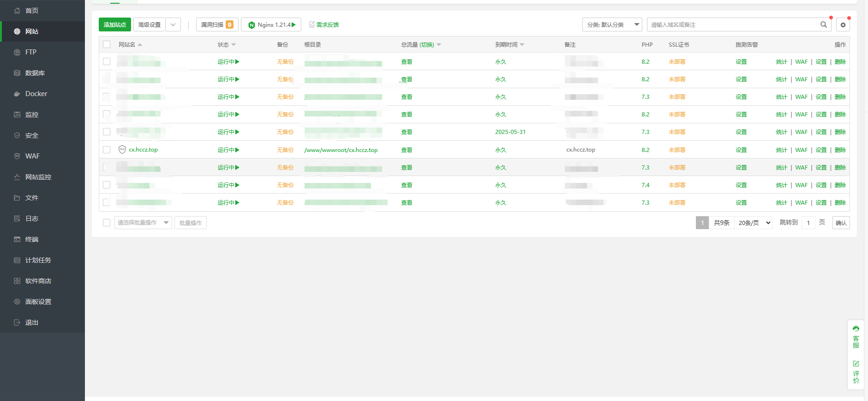Click the search magnifier icon
The width and height of the screenshot is (868, 401).
click(823, 25)
